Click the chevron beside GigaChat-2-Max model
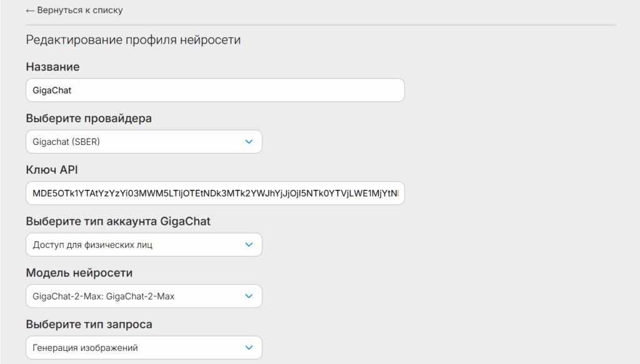Image resolution: width=640 pixels, height=364 pixels. [249, 297]
